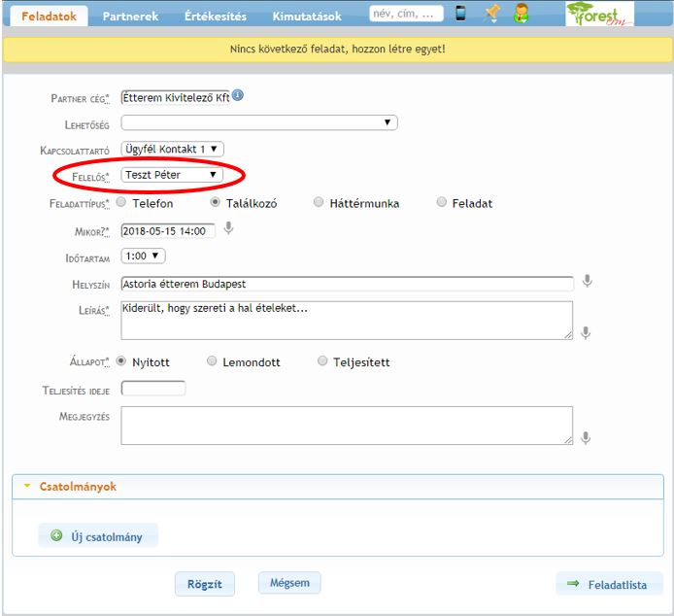The image size is (674, 616).
Task: Open the Felelős dropdown showing Teszt Péter
Action: pyautogui.click(x=173, y=175)
